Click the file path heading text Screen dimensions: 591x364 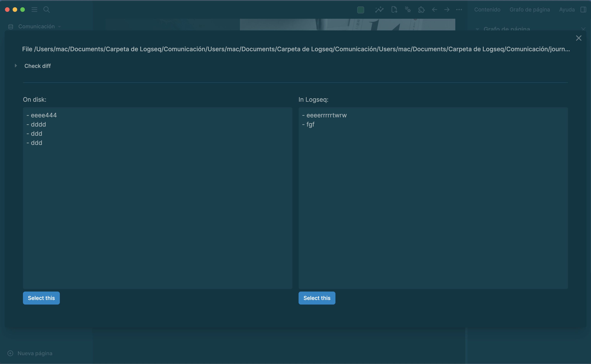(x=296, y=49)
